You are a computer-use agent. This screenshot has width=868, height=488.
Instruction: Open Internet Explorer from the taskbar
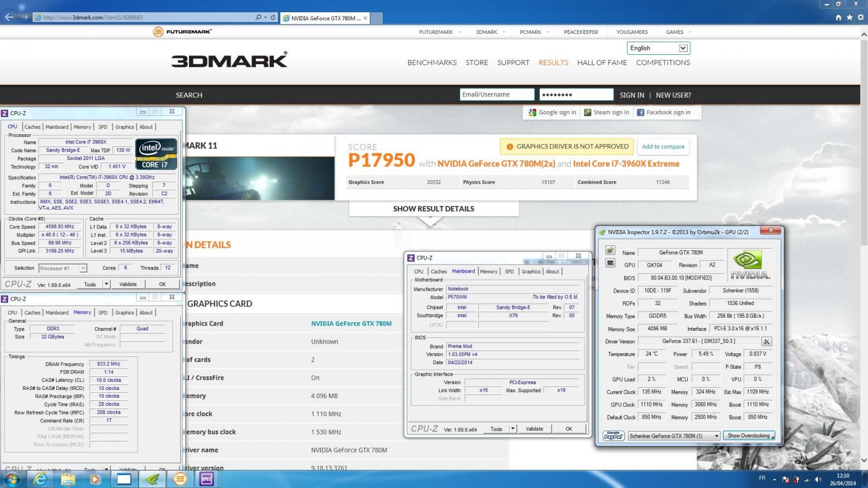click(40, 479)
